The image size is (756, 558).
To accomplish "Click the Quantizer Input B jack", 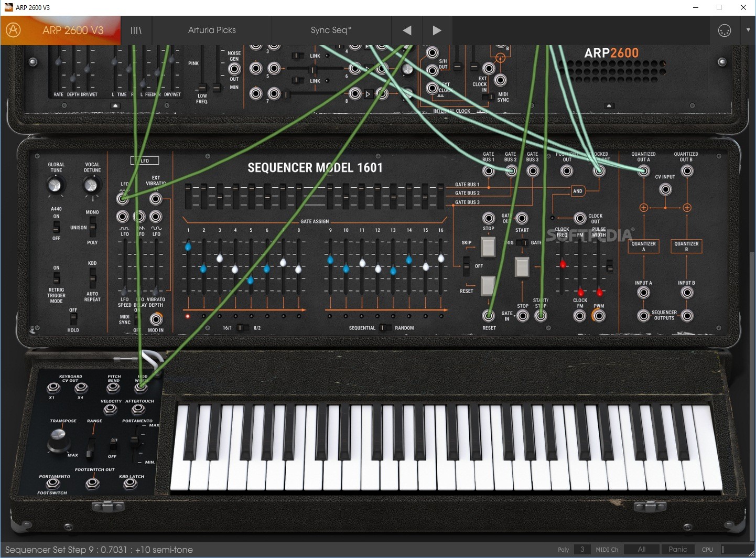I will 687,293.
